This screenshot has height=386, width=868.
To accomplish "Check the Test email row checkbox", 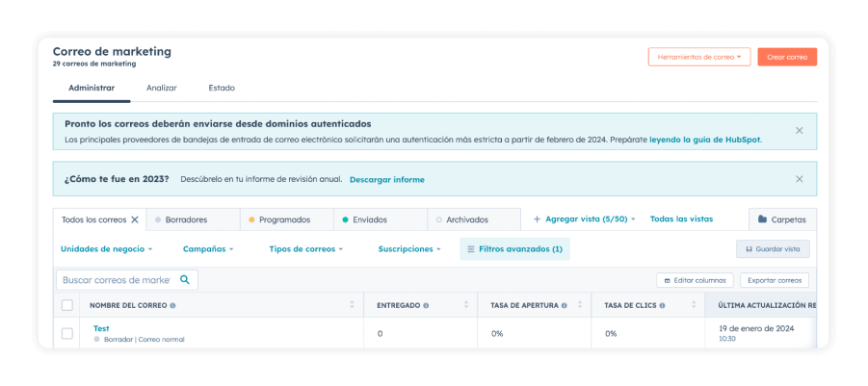I will (x=67, y=333).
